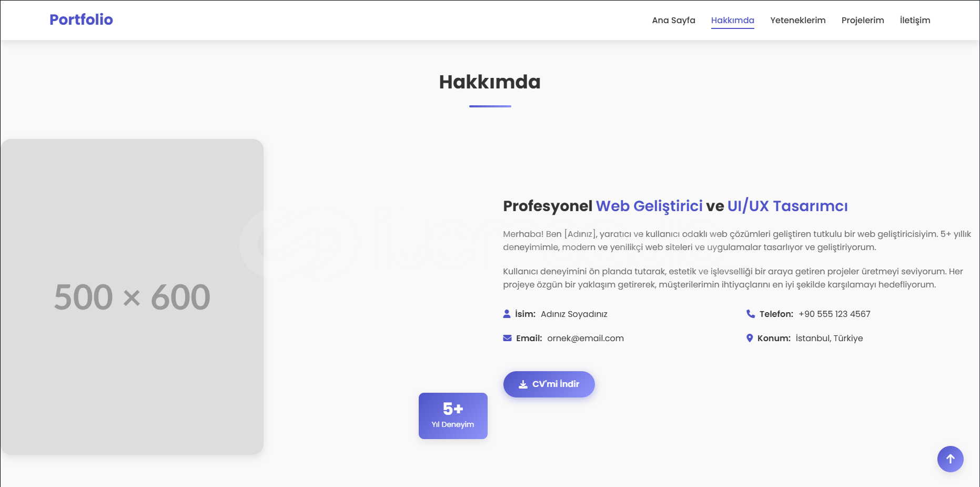Click the phone icon beside Telefon
The image size is (980, 487).
pos(751,314)
